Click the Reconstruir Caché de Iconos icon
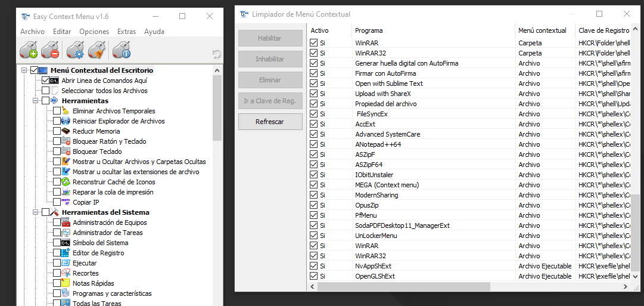 pyautogui.click(x=66, y=182)
